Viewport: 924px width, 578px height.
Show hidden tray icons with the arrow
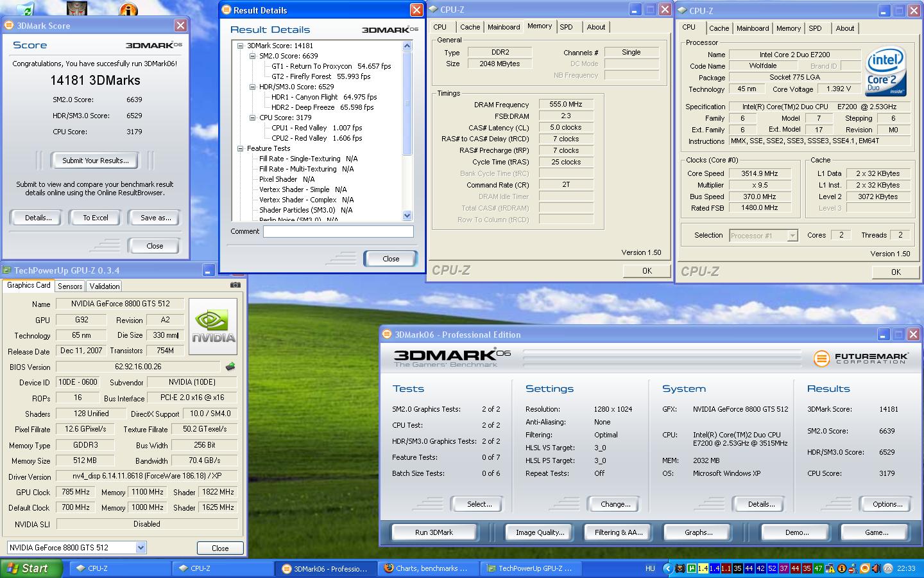click(667, 568)
